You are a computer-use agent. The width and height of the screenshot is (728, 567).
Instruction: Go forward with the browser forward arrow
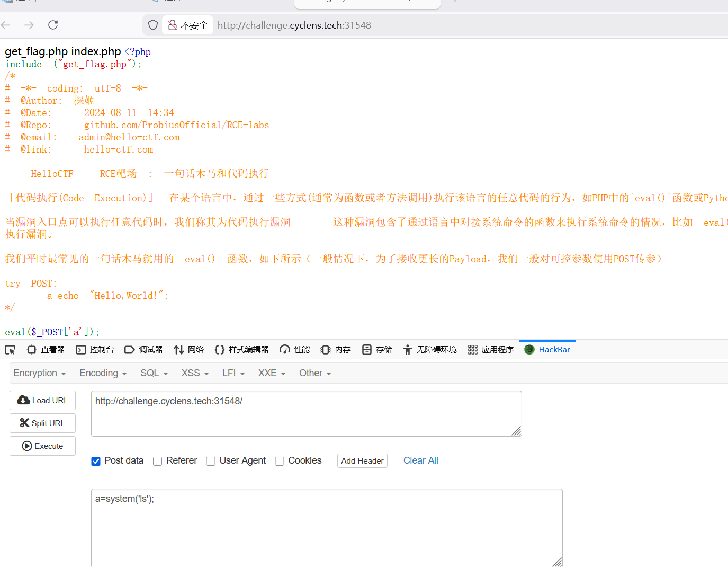[29, 25]
